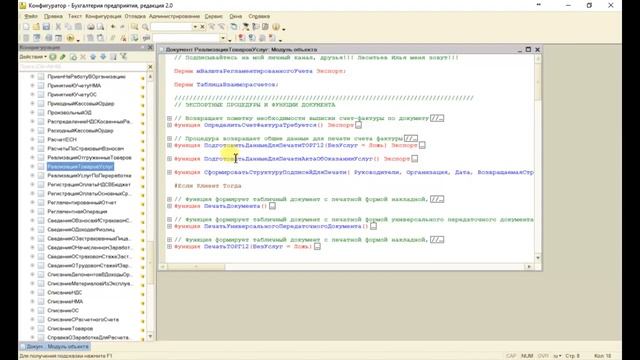
Task: Click the Redo arrow icon
Action: coord(122,27)
